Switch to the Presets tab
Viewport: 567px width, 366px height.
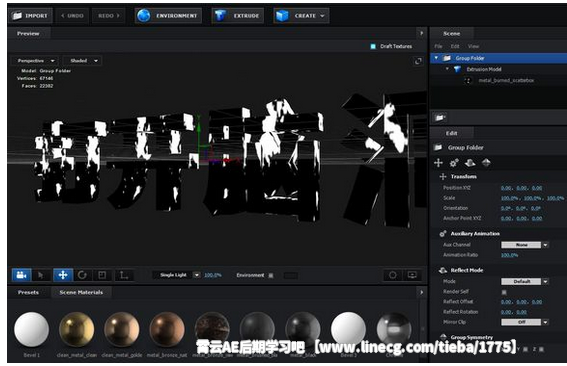(28, 292)
